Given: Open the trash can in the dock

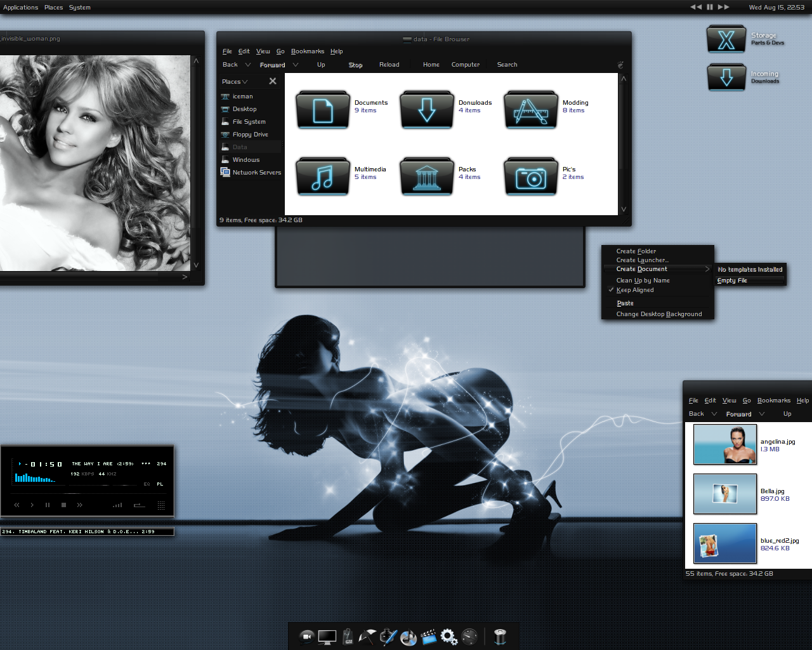Looking at the screenshot, I should [x=500, y=637].
